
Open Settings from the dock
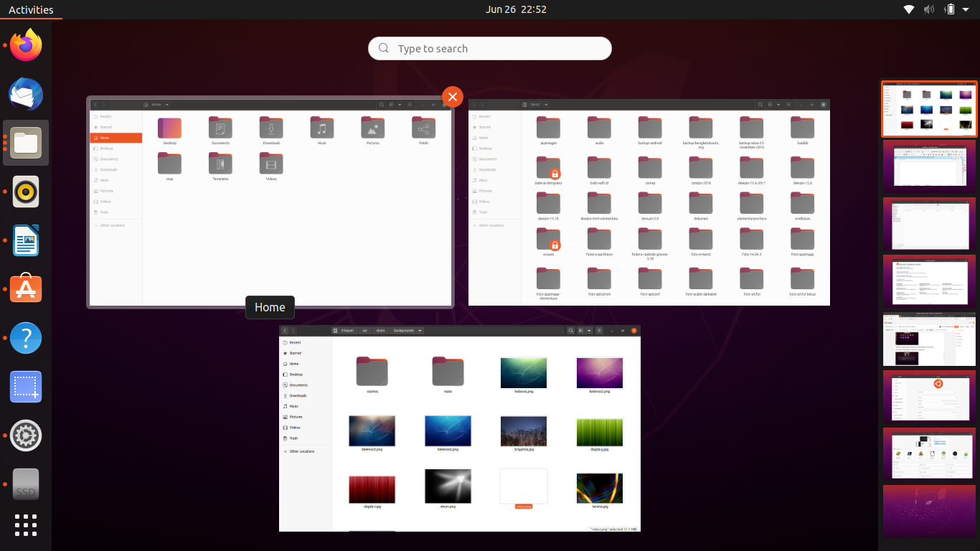pyautogui.click(x=26, y=435)
